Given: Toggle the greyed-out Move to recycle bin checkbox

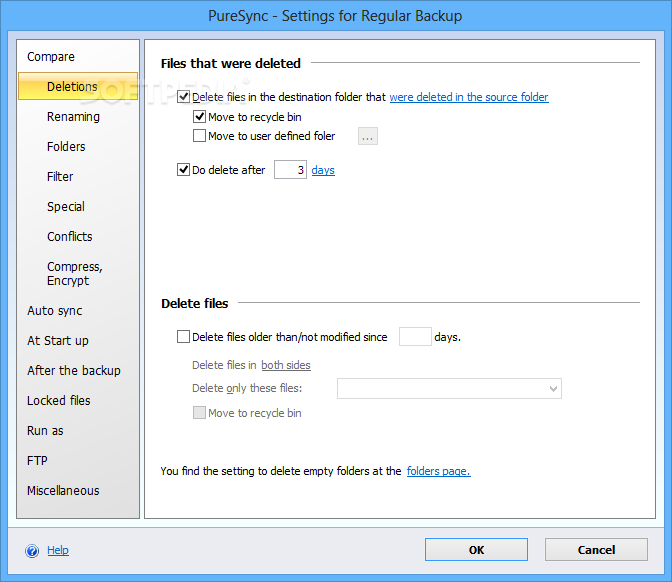Looking at the screenshot, I should click(199, 413).
